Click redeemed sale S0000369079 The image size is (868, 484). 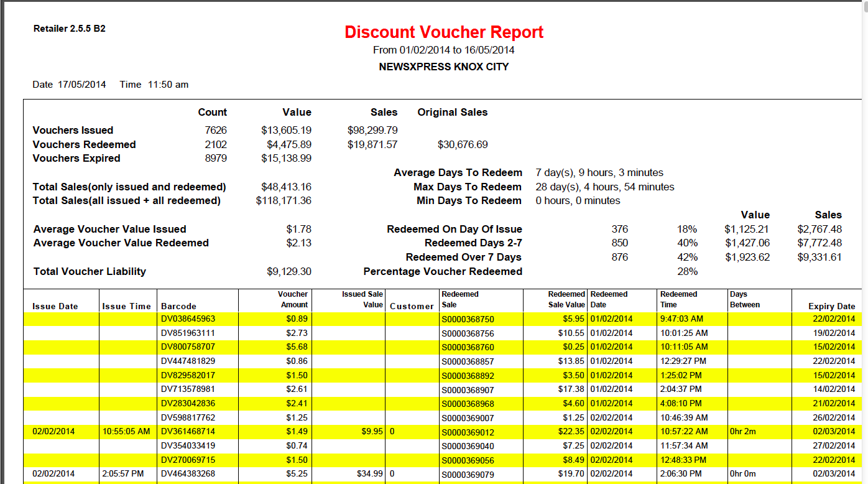pyautogui.click(x=467, y=475)
